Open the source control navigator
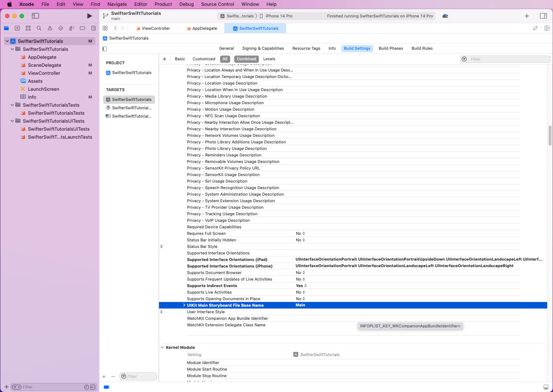 tap(17, 28)
